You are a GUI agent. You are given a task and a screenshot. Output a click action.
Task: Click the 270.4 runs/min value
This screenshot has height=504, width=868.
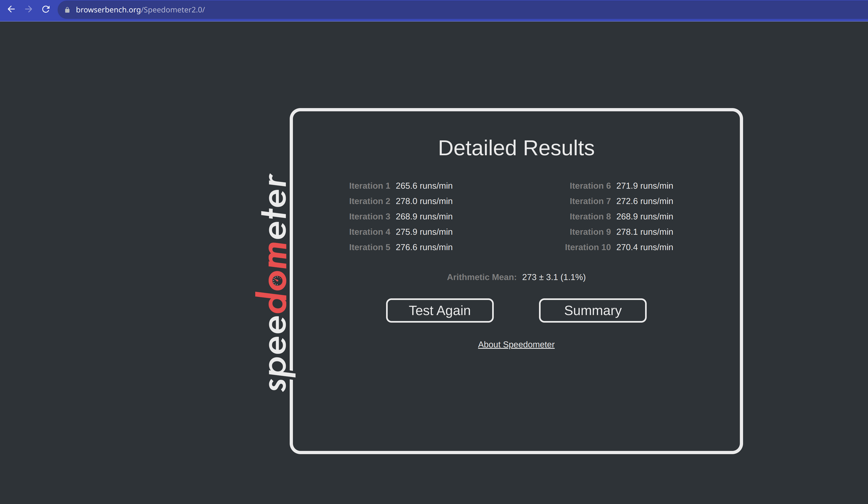pyautogui.click(x=645, y=247)
